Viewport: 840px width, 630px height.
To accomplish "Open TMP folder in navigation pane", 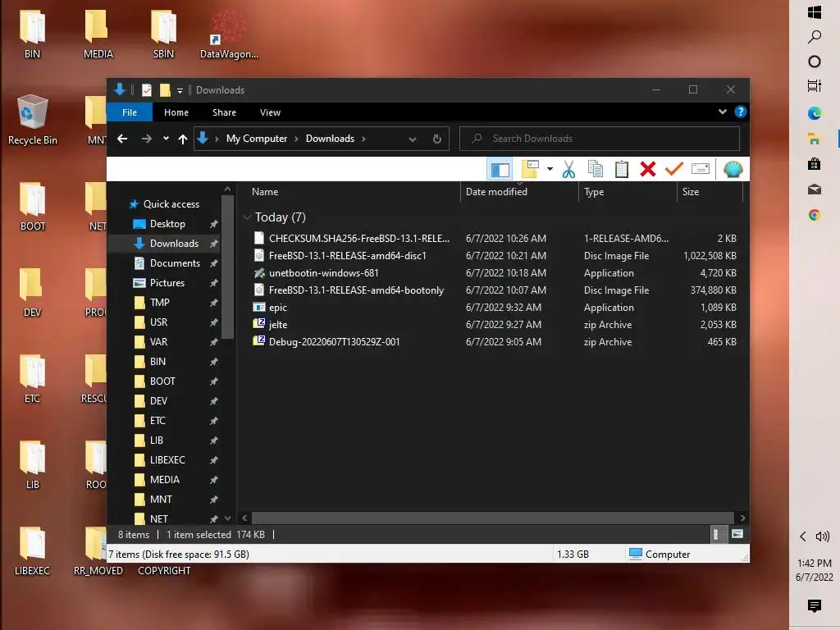I will pos(159,303).
